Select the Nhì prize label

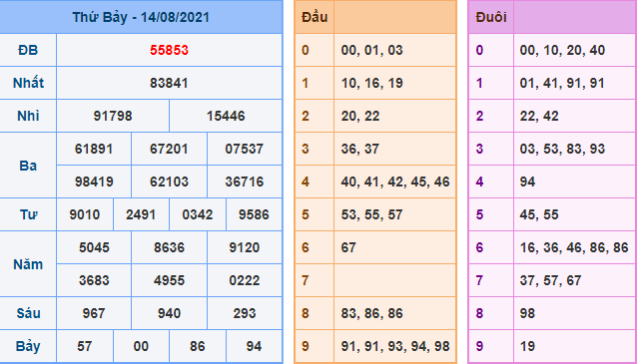[28, 117]
